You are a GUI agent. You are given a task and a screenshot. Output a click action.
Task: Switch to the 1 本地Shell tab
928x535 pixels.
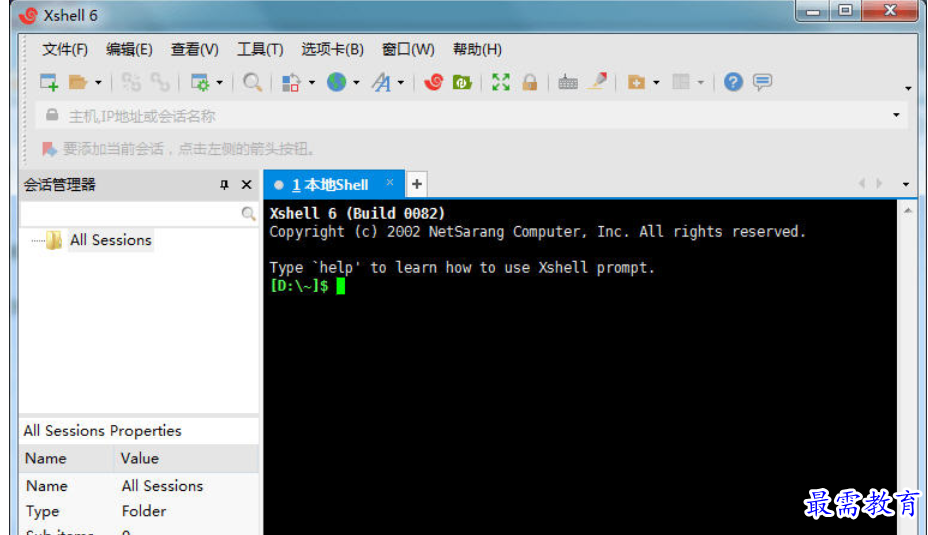[330, 185]
